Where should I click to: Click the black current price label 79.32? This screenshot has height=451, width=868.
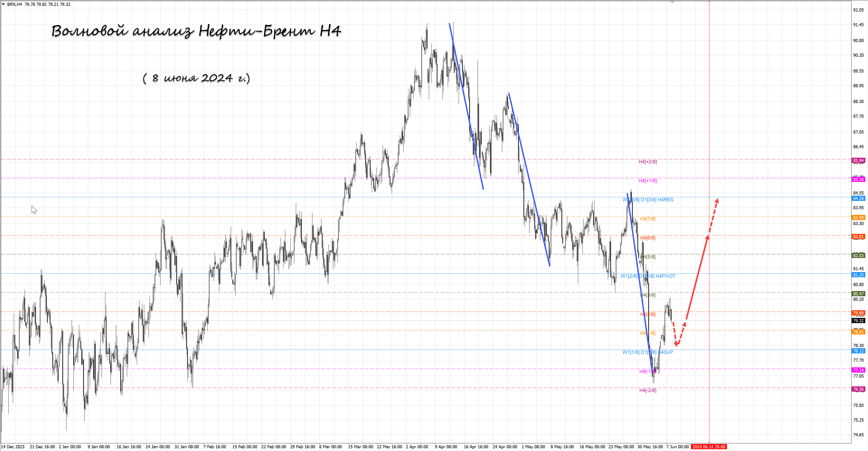coord(858,321)
